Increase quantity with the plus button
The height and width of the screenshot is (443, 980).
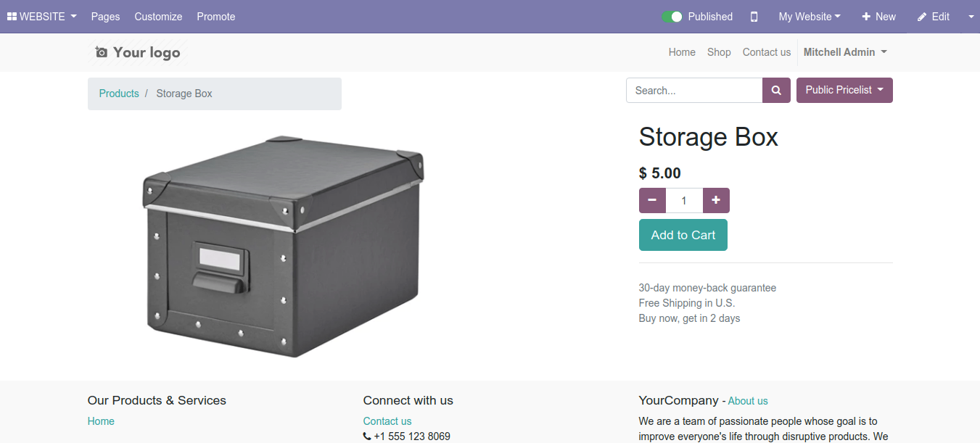(x=716, y=201)
